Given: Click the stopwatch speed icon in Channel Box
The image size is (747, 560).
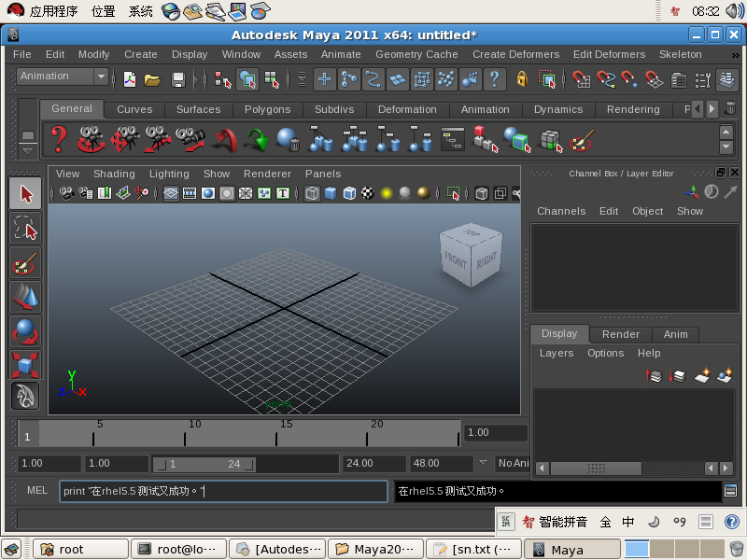Looking at the screenshot, I should [712, 191].
